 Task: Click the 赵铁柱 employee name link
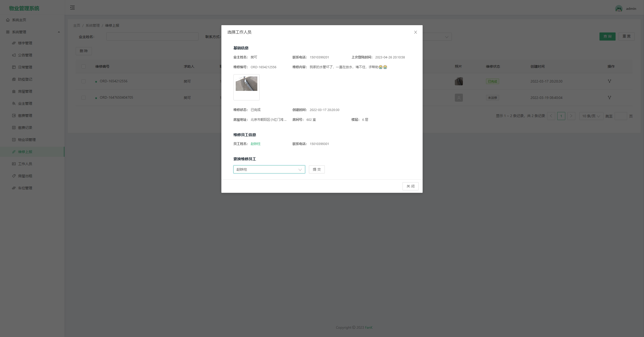coord(255,144)
